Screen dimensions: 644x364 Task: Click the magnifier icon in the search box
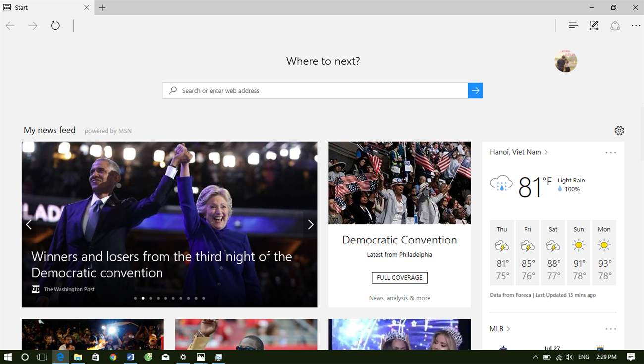pyautogui.click(x=173, y=91)
